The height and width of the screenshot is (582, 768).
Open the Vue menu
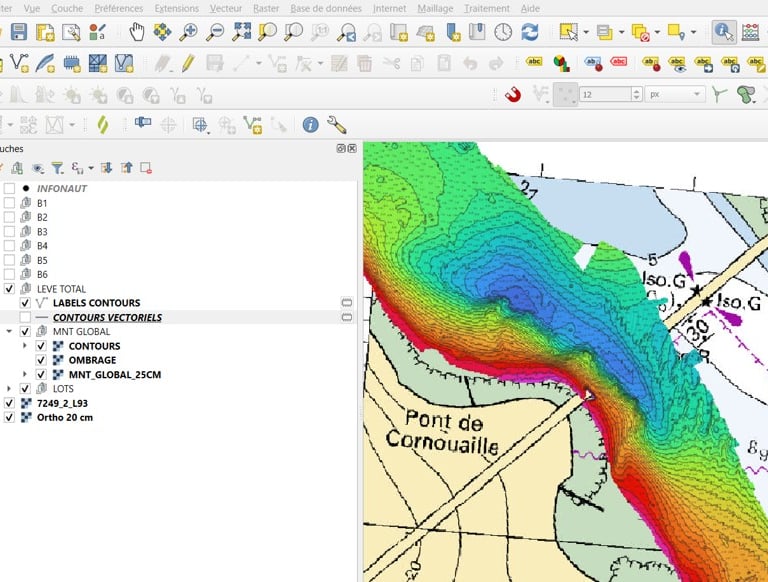click(x=32, y=8)
